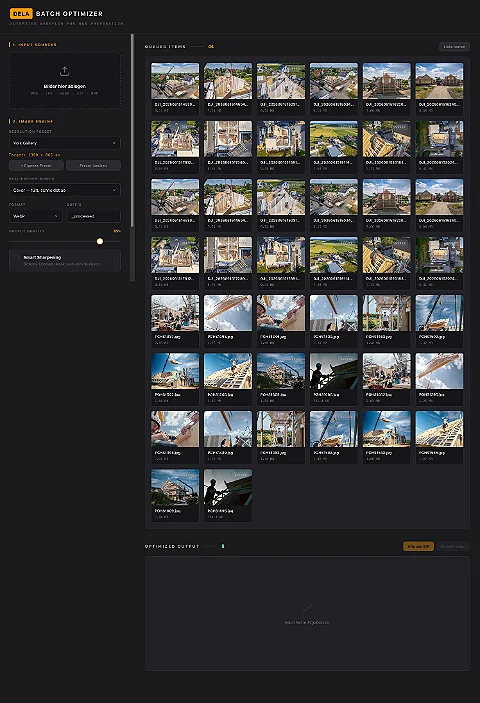The image size is (480, 703).
Task: Download all as ZIP button
Action: pyautogui.click(x=418, y=547)
